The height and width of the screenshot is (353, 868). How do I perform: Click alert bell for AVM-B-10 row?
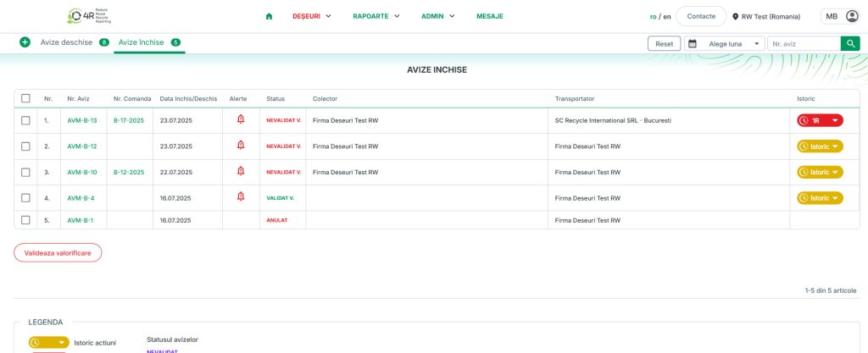241,172
